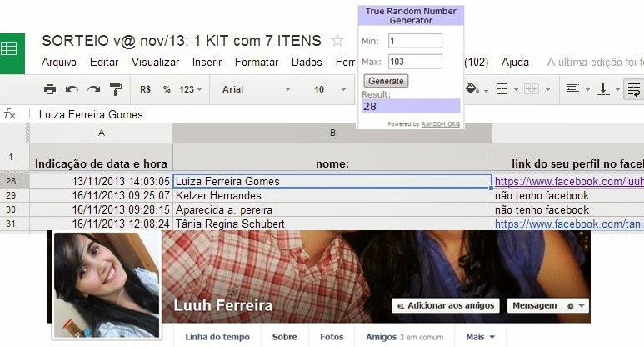Expand borders dropdown arrow
644x347 pixels.
click(x=516, y=89)
